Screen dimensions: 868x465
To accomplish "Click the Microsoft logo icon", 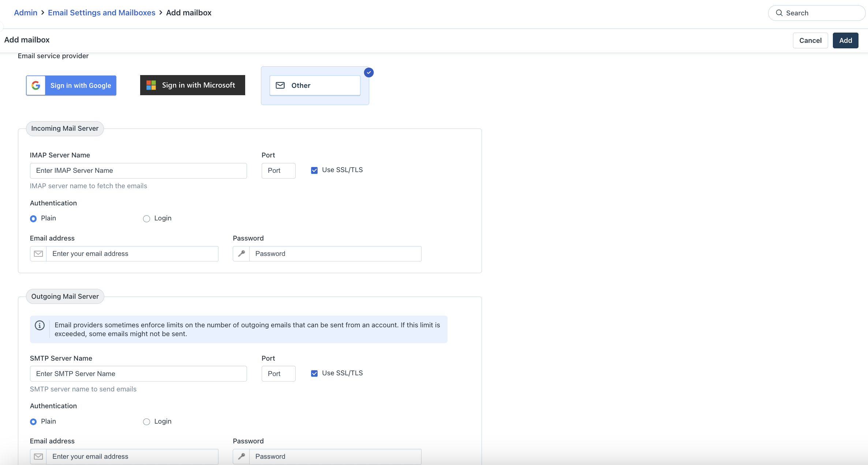I will click(x=151, y=85).
